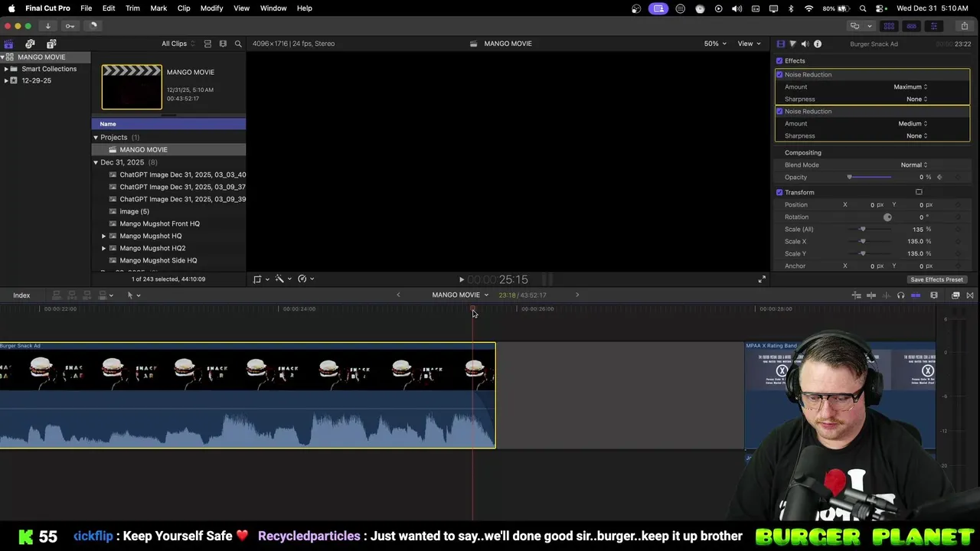Click Save Effects Preset button
This screenshot has width=980, height=551.
click(936, 279)
